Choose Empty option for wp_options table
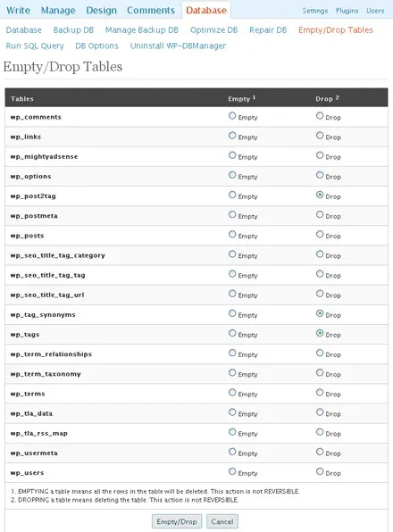This screenshot has width=393, height=532. pos(232,175)
